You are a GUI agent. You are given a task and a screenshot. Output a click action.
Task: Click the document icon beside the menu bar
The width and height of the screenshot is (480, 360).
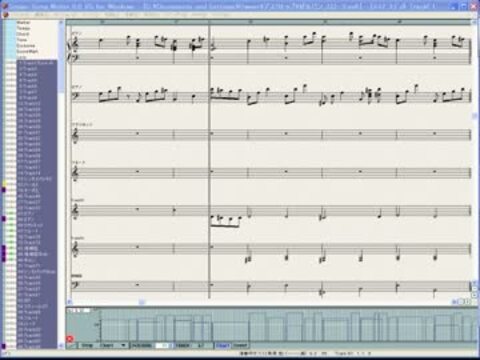(5, 15)
